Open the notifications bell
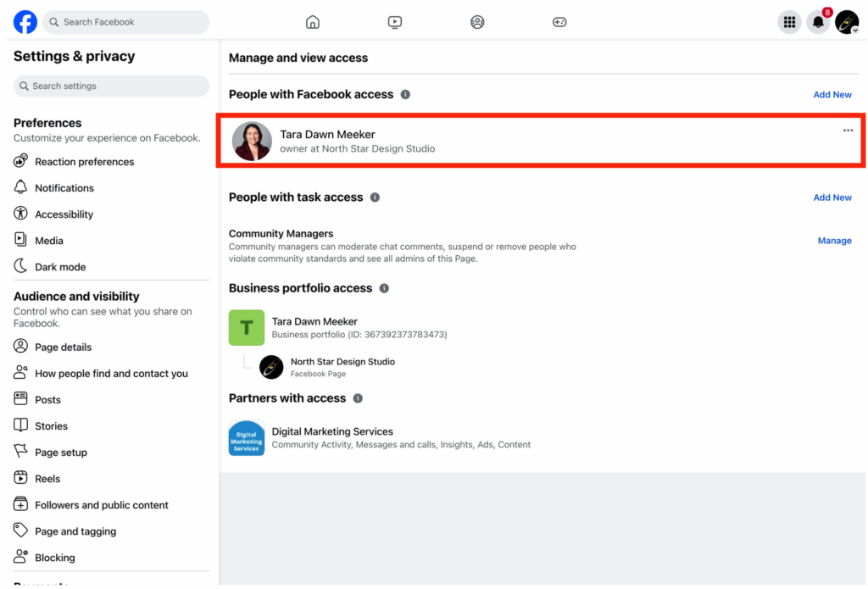Screen dimensions: 868x589 818,22
